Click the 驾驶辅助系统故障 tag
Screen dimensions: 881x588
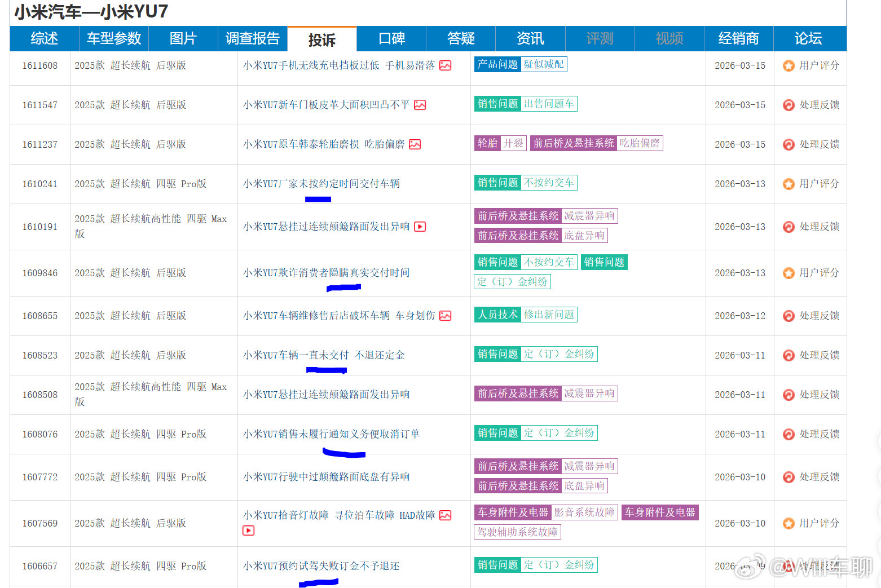coord(518,532)
